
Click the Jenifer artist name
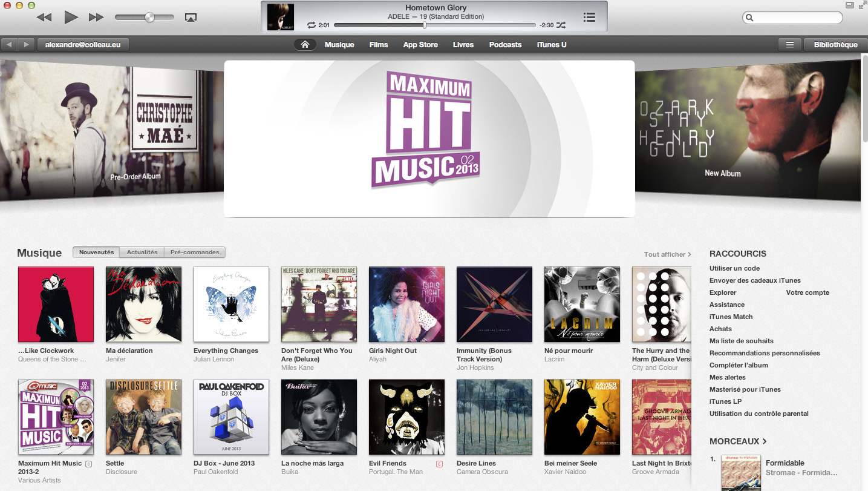tap(116, 359)
